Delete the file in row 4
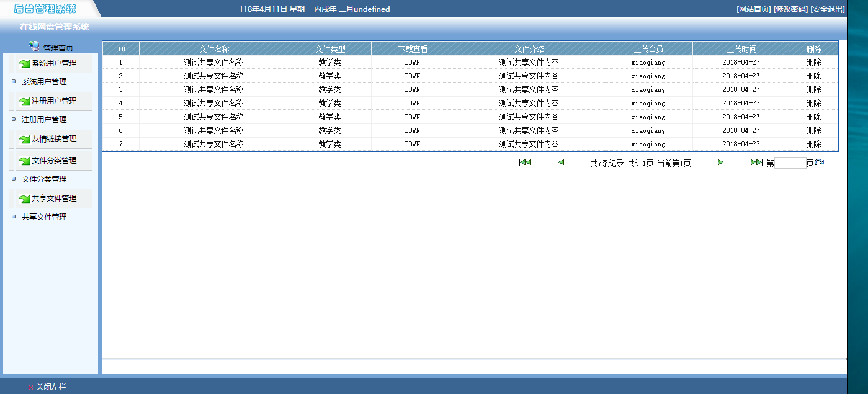The image size is (868, 394). click(x=813, y=104)
